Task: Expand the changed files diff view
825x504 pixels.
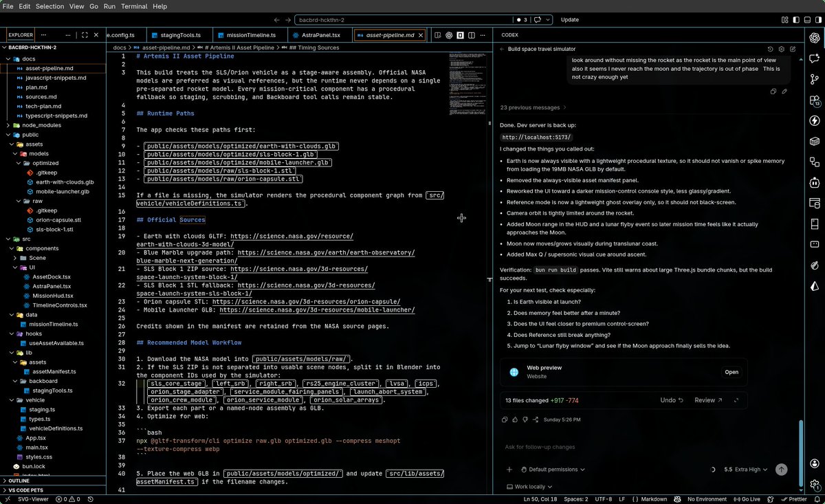Action: 736,399
